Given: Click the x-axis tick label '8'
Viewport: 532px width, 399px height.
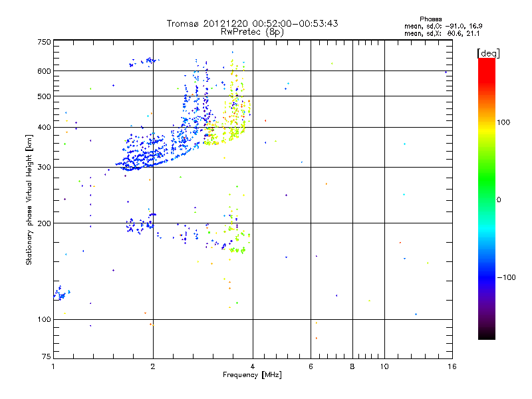Looking at the screenshot, I should click(352, 366).
